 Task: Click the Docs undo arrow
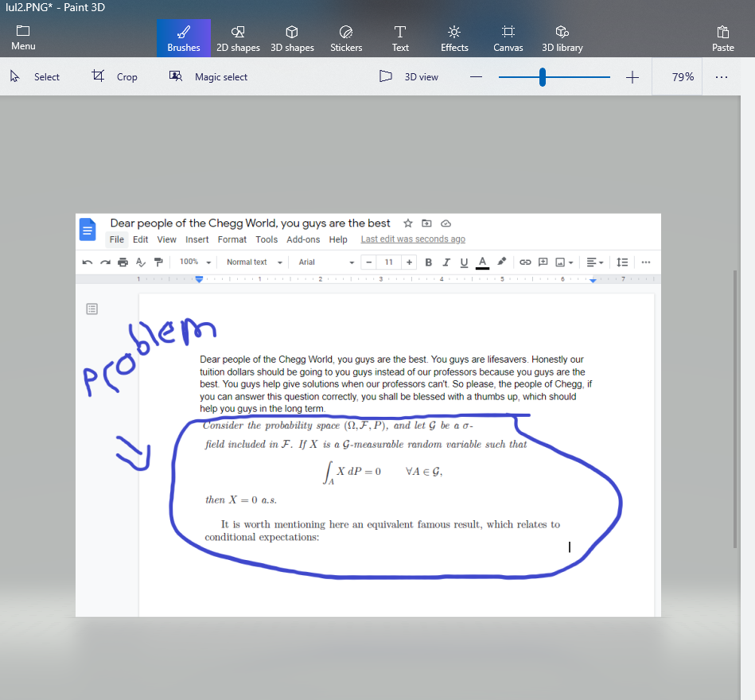[88, 262]
